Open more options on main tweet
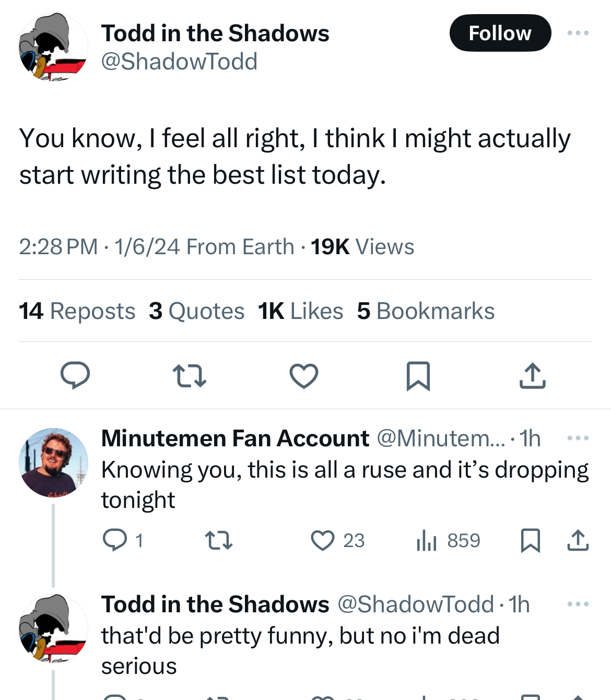 tap(578, 33)
